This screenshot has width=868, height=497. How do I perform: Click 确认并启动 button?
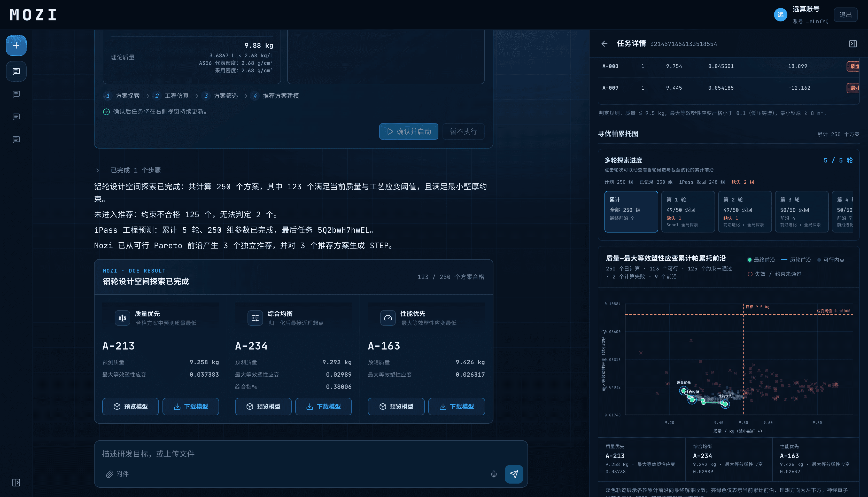[409, 131]
